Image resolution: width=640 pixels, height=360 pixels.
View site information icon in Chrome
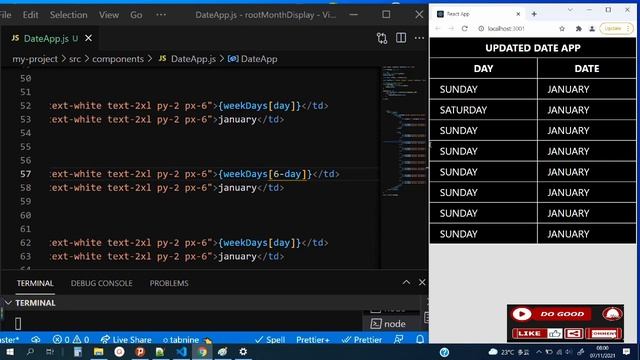click(x=481, y=29)
